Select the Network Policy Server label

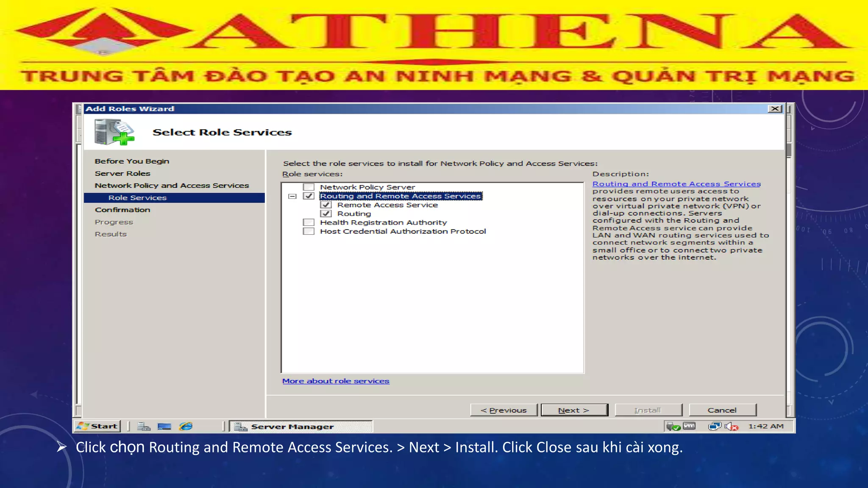tap(367, 187)
